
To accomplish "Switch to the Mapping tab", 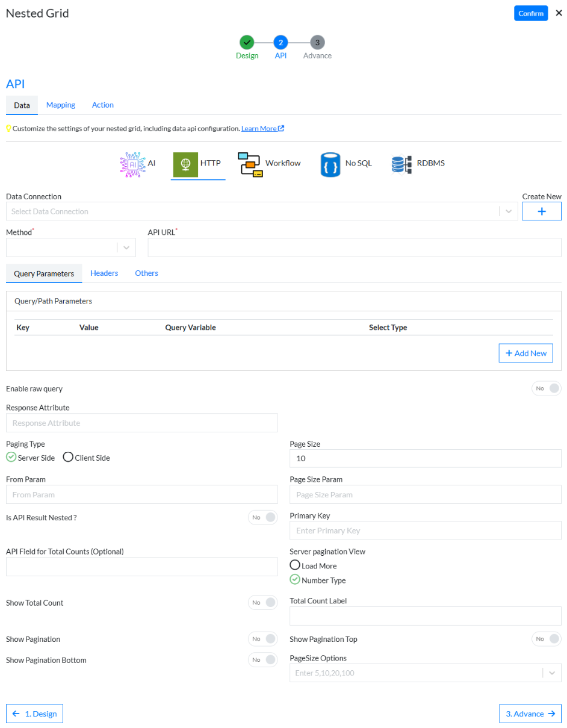I will pyautogui.click(x=61, y=105).
